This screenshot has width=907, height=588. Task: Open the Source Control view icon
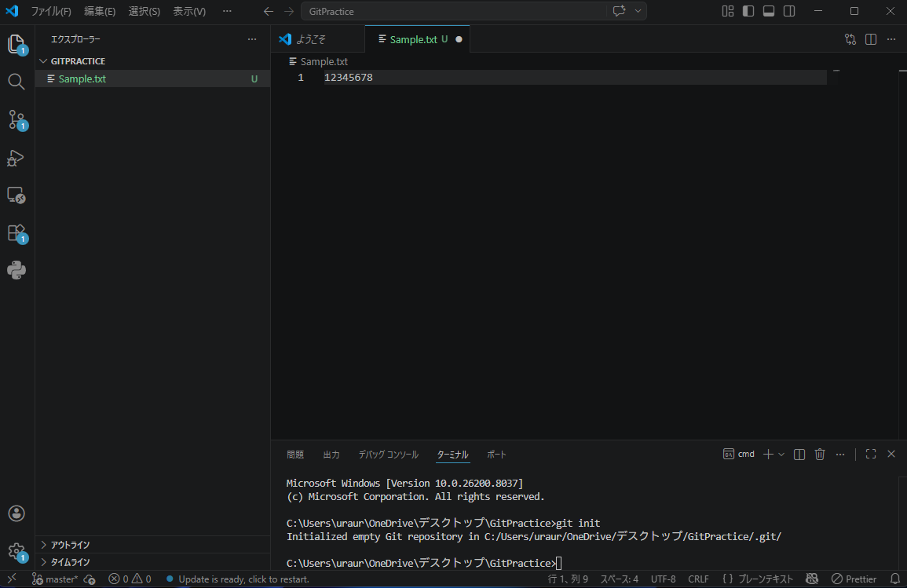point(16,119)
